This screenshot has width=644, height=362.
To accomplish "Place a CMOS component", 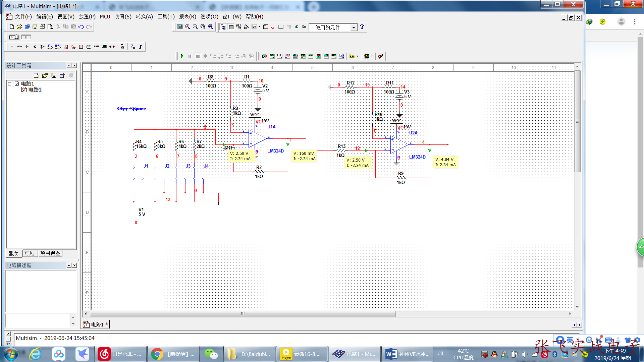I will point(58,47).
